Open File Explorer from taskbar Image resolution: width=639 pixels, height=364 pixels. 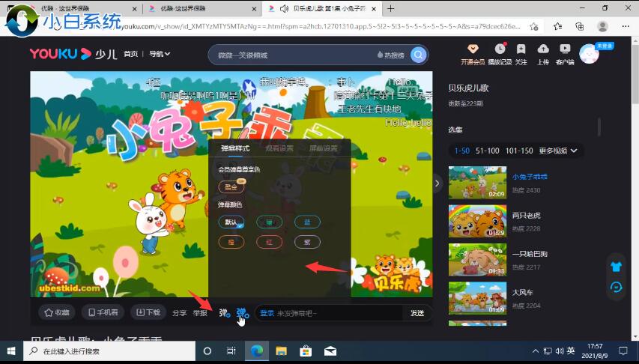point(281,351)
